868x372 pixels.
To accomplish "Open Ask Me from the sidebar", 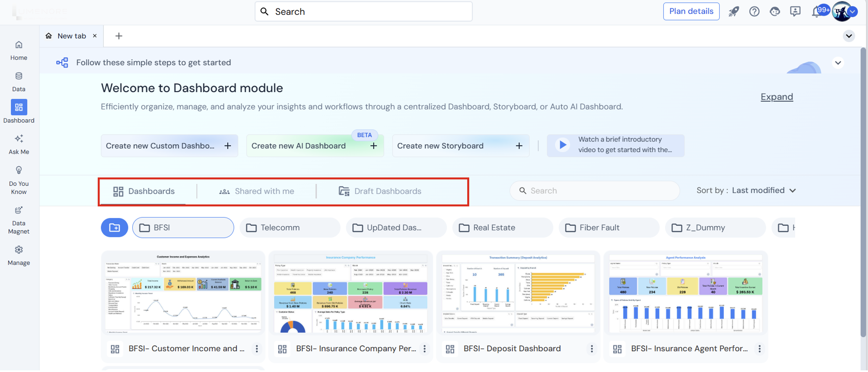I will pyautogui.click(x=18, y=144).
